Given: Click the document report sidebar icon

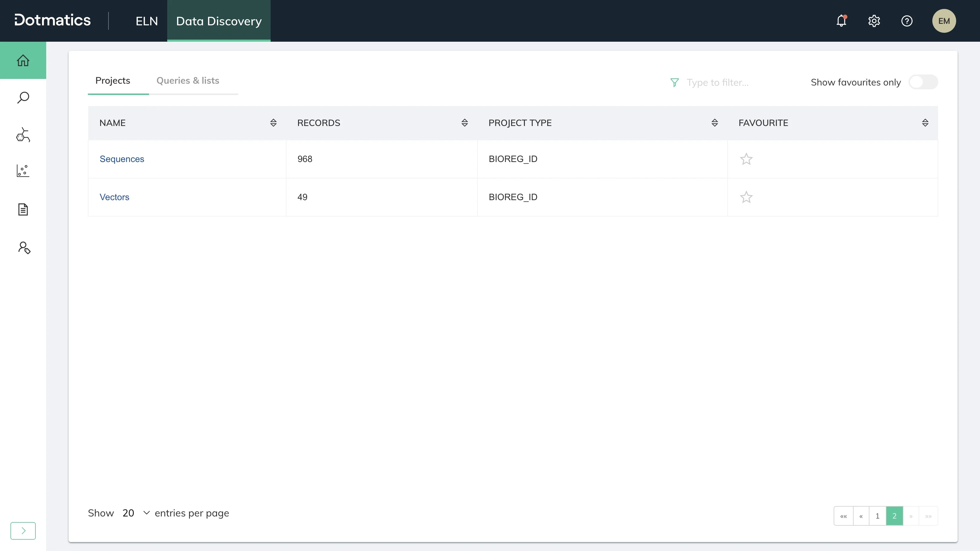Looking at the screenshot, I should 23,209.
